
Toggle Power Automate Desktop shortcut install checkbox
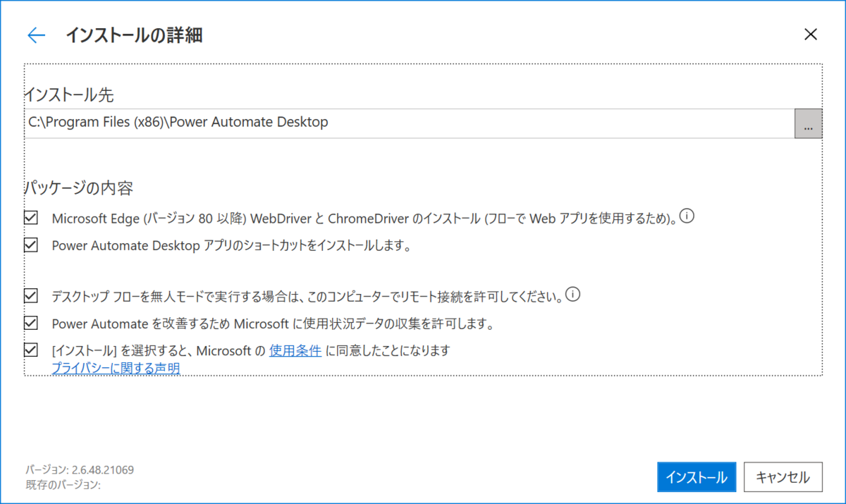click(31, 245)
